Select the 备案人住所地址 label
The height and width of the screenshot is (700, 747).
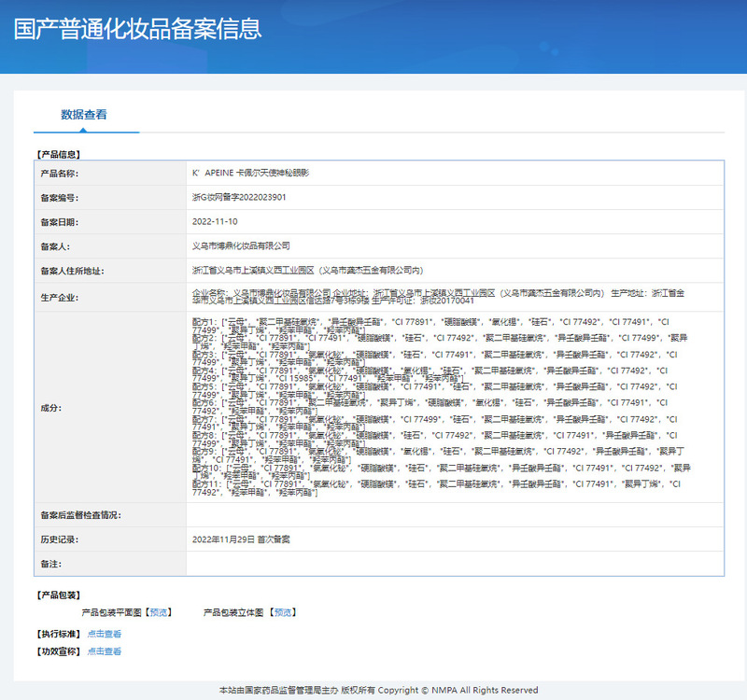pos(73,271)
